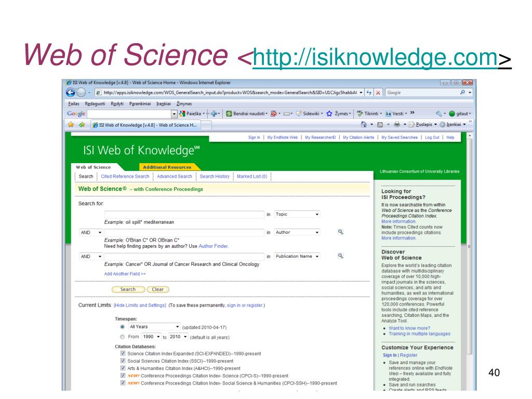Click the page vertical scrollbar up arrow

click(470, 136)
